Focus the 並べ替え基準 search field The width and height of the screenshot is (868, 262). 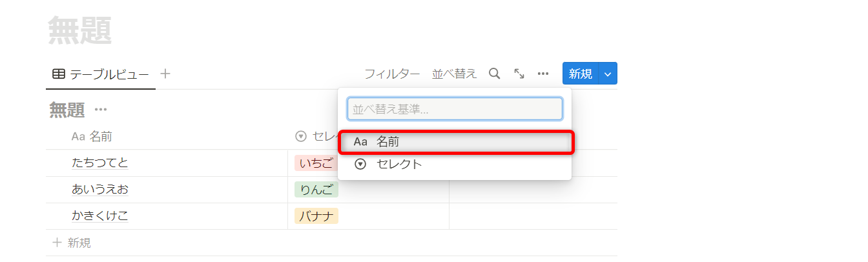[455, 109]
